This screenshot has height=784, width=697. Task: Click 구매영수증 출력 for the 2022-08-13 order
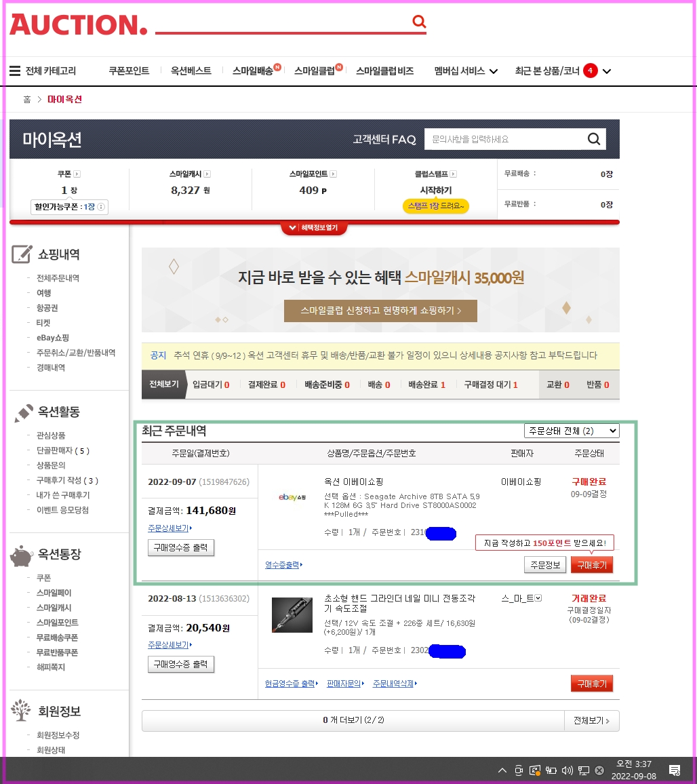[181, 664]
